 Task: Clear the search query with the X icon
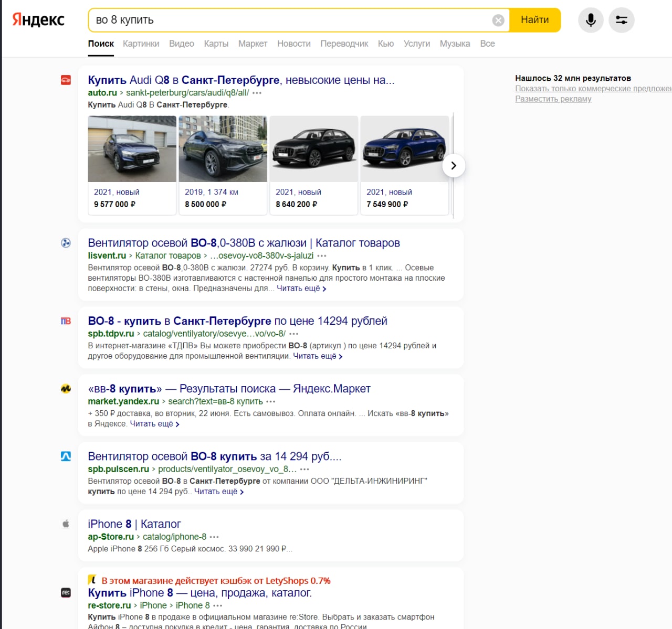(498, 20)
